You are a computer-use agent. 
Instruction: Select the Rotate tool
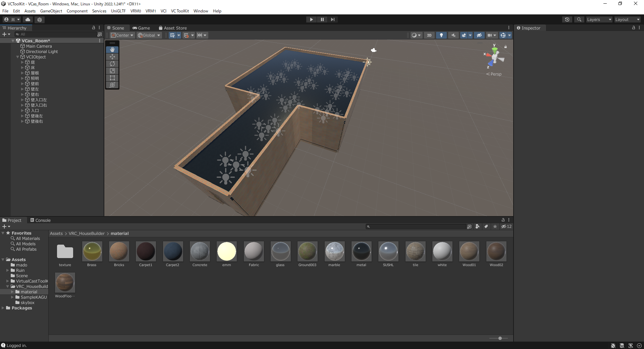[112, 64]
